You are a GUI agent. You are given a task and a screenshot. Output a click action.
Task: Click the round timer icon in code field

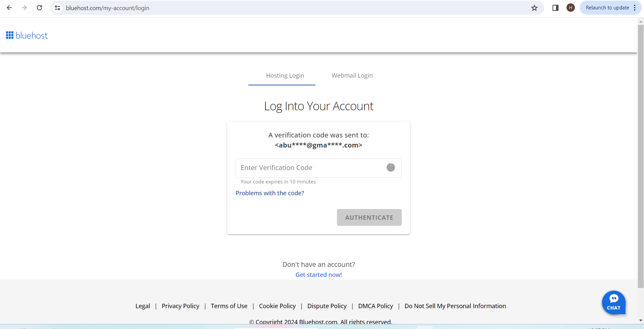click(x=391, y=167)
